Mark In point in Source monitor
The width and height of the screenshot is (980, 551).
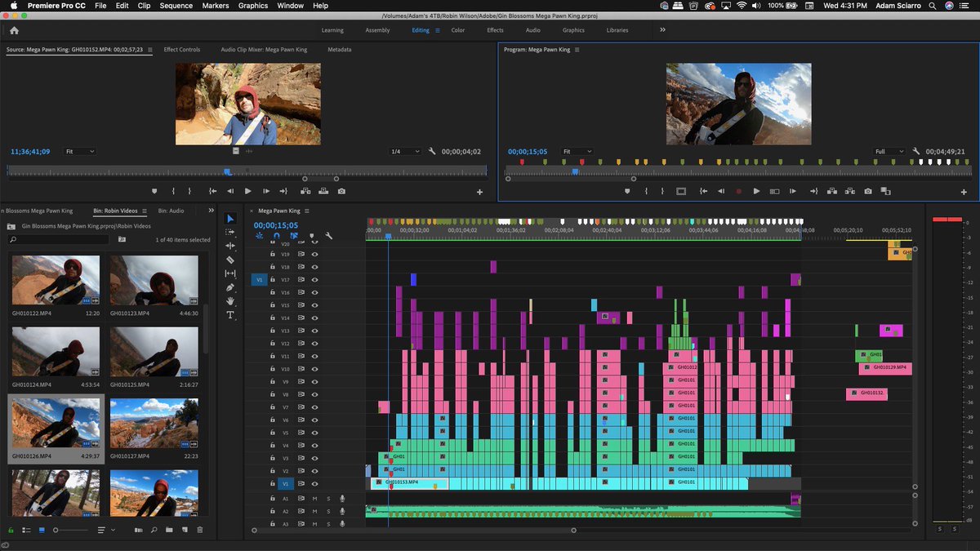[172, 191]
